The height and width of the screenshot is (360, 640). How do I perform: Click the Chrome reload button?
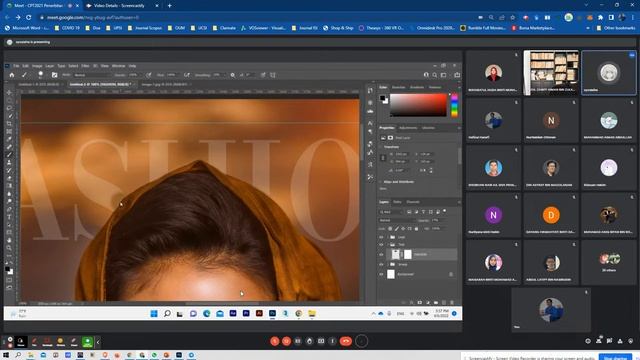(29, 18)
